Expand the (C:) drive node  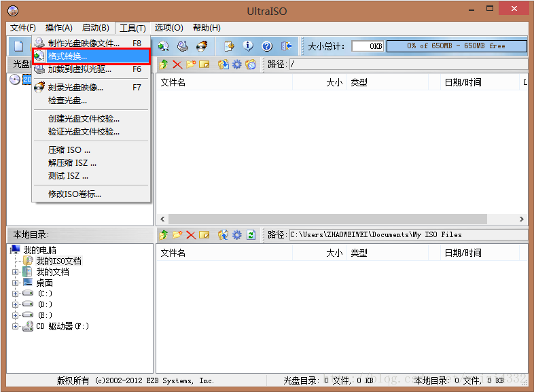pos(15,293)
